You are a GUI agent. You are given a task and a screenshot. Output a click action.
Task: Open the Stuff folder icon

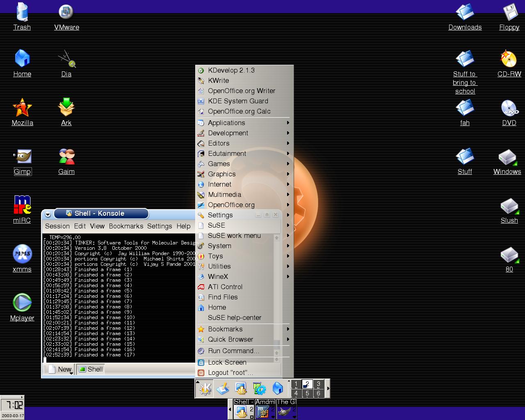click(x=465, y=161)
